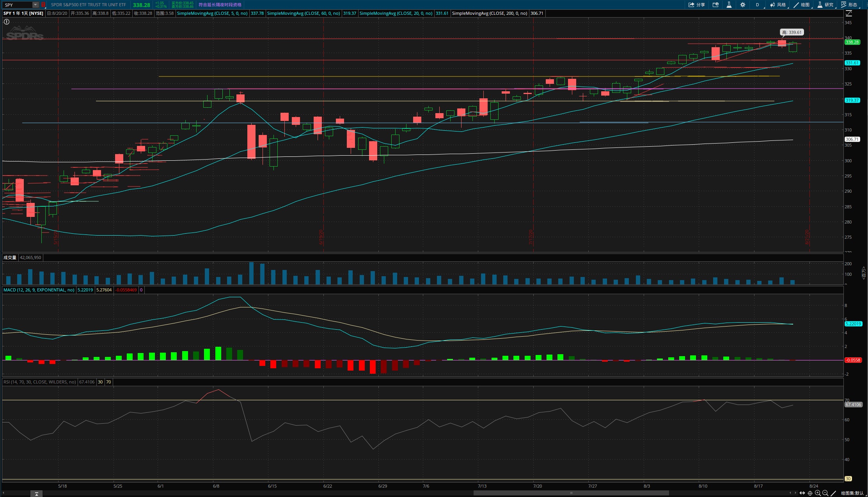868x497 pixels.
Task: Open the 绘图 drawings menu
Action: pyautogui.click(x=802, y=5)
